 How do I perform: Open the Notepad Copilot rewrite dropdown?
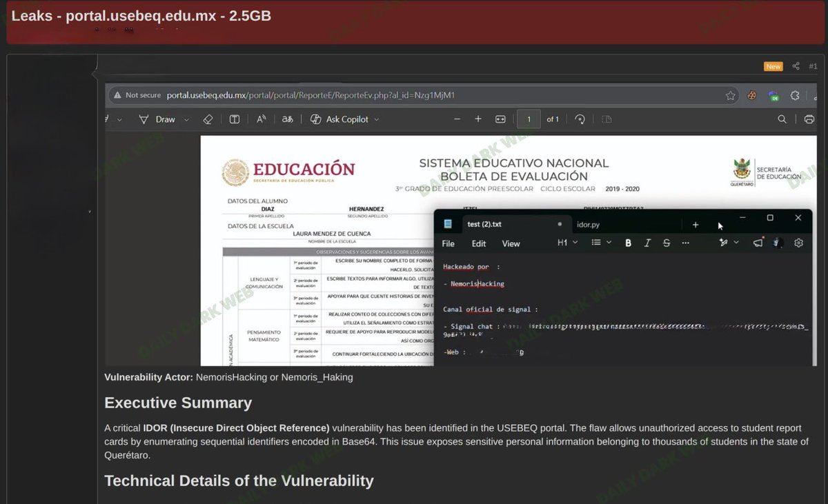(729, 243)
